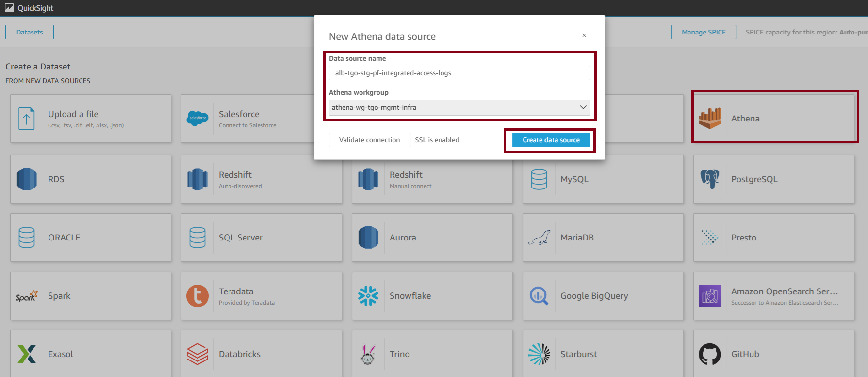This screenshot has height=377, width=868.
Task: Click the Auto-discovered Redshift subtitle
Action: coord(240,186)
